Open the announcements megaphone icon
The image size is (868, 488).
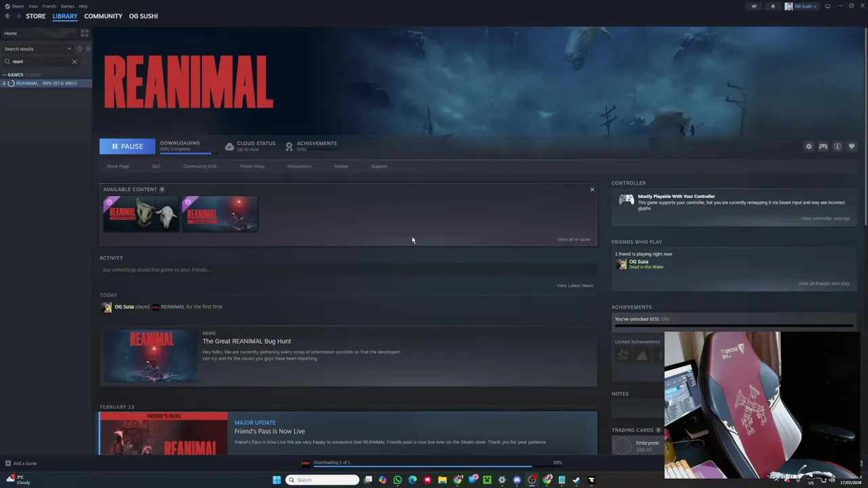(753, 6)
